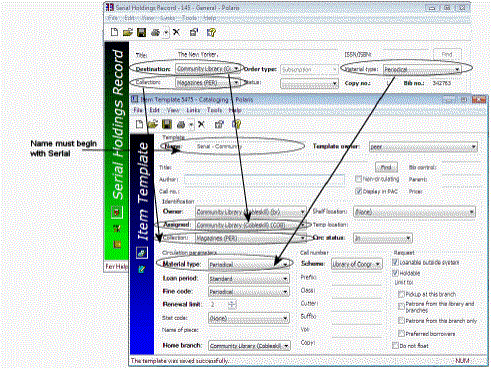Click the Find button next to Title

[386, 167]
